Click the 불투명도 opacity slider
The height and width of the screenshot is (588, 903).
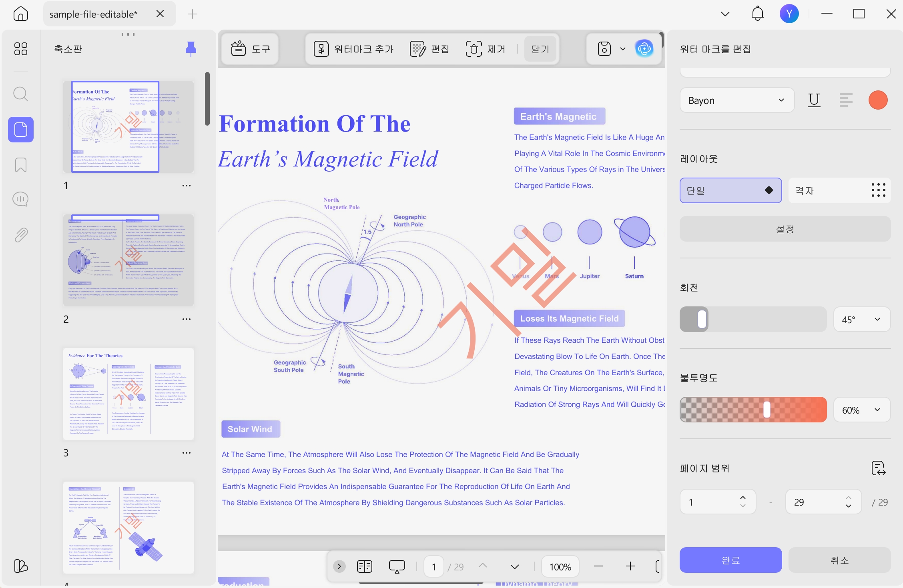[753, 410]
